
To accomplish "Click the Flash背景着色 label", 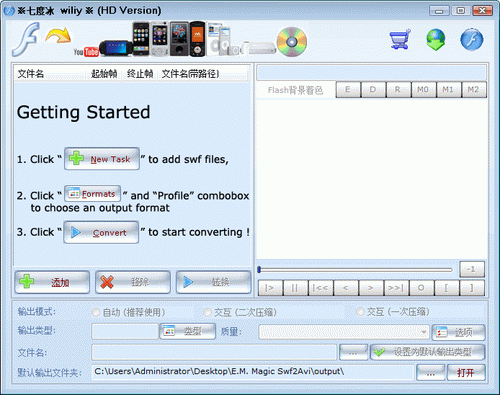I will (x=295, y=90).
